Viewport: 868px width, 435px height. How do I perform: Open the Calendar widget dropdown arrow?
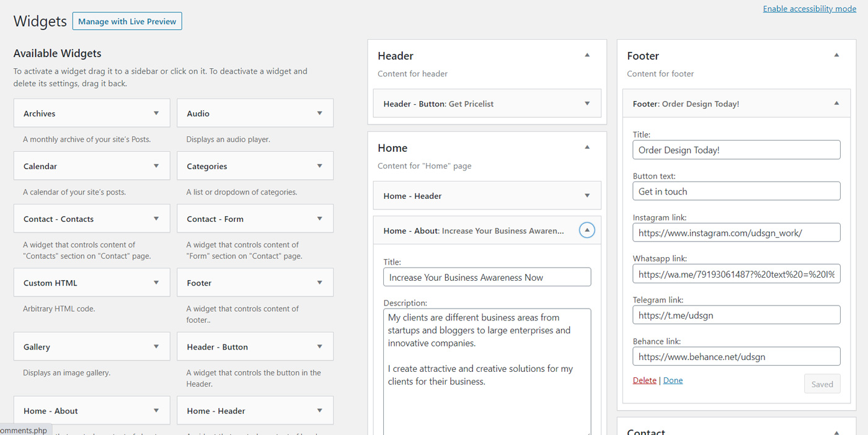[x=156, y=166]
